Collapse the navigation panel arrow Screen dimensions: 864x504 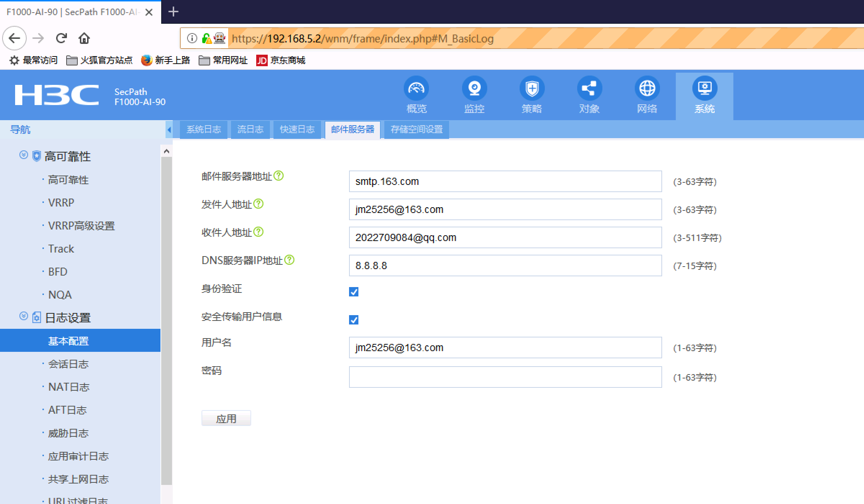click(x=169, y=130)
